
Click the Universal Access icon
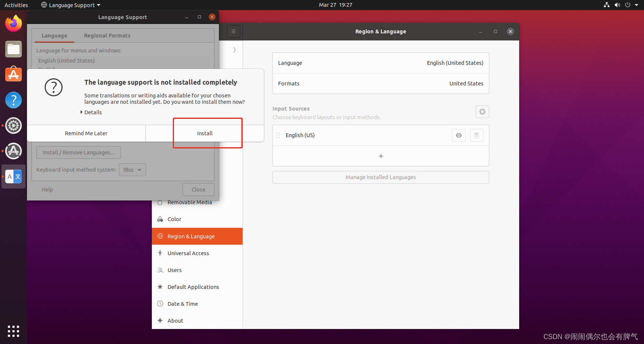[x=160, y=253]
